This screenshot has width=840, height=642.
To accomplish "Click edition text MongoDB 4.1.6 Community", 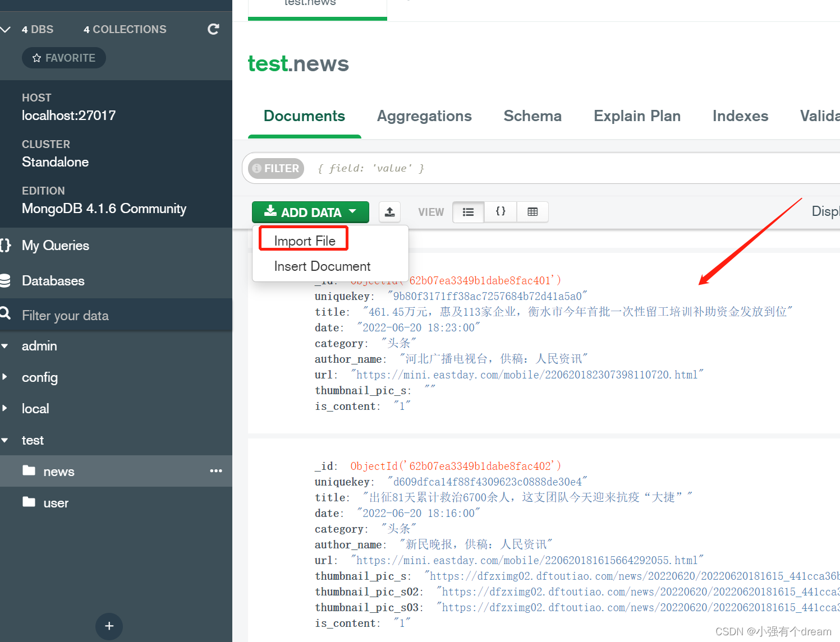I will point(104,209).
